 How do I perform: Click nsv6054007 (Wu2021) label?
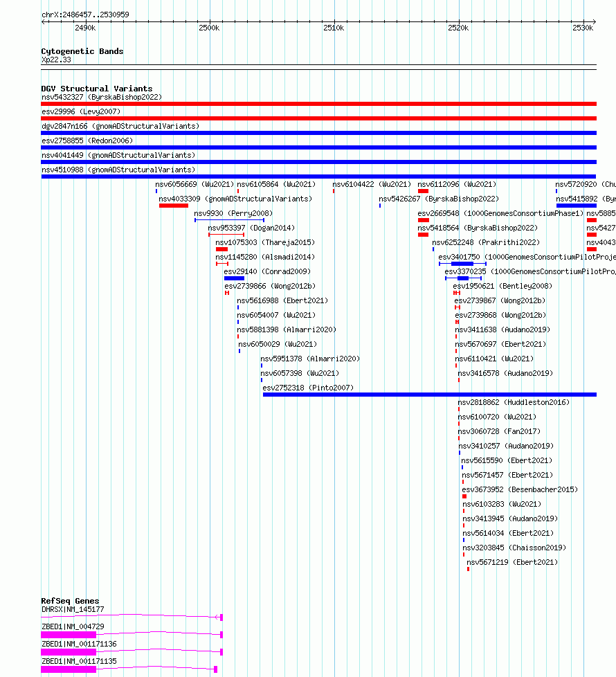pos(276,315)
